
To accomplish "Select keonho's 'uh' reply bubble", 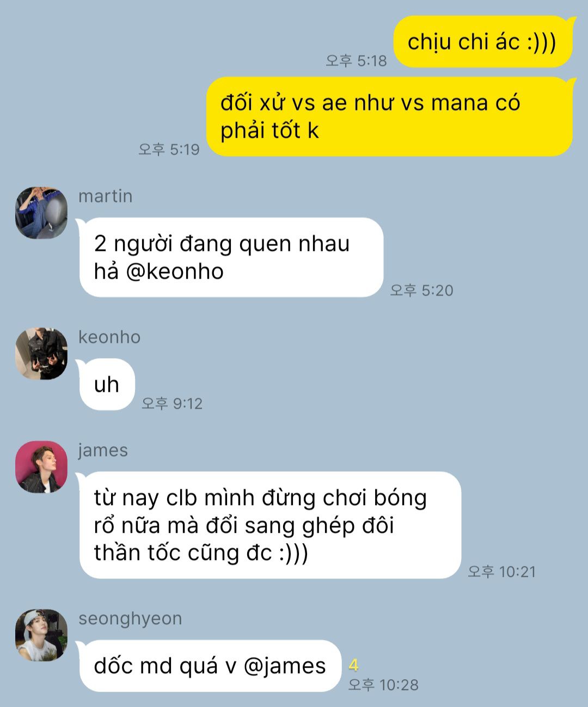I will pos(107,384).
